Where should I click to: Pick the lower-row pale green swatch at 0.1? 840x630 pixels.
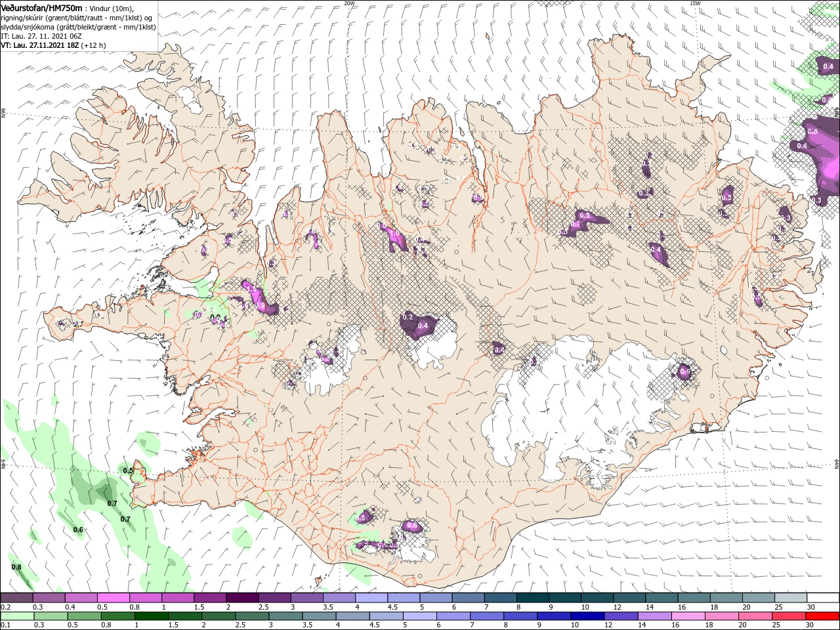tap(16, 616)
